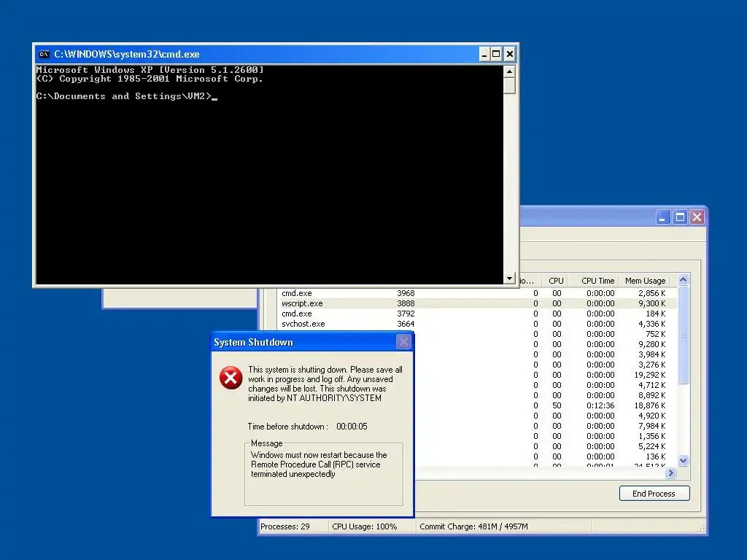Select svchost.exe process with PID 3664
Viewport: 747px width, 560px height.
[477, 324]
